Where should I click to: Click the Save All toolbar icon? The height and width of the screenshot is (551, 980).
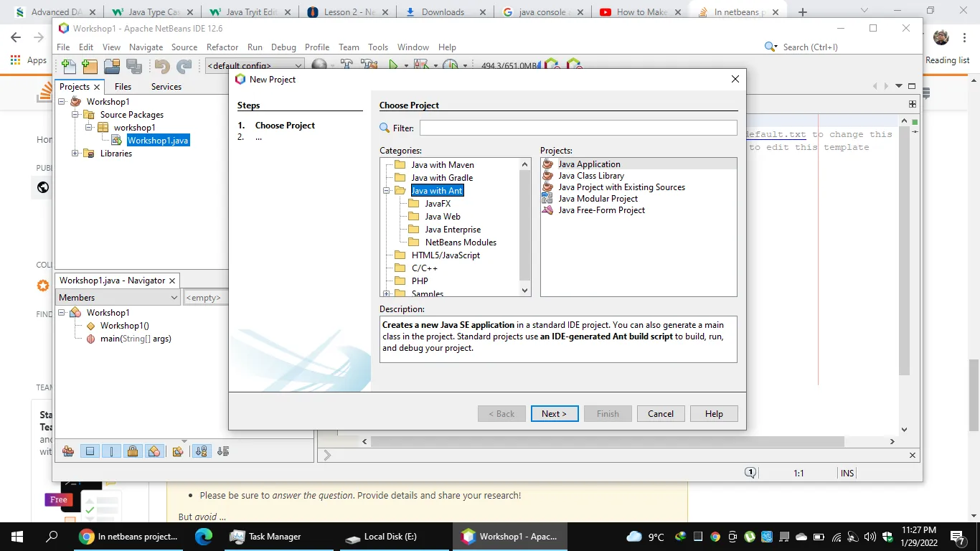pyautogui.click(x=134, y=67)
